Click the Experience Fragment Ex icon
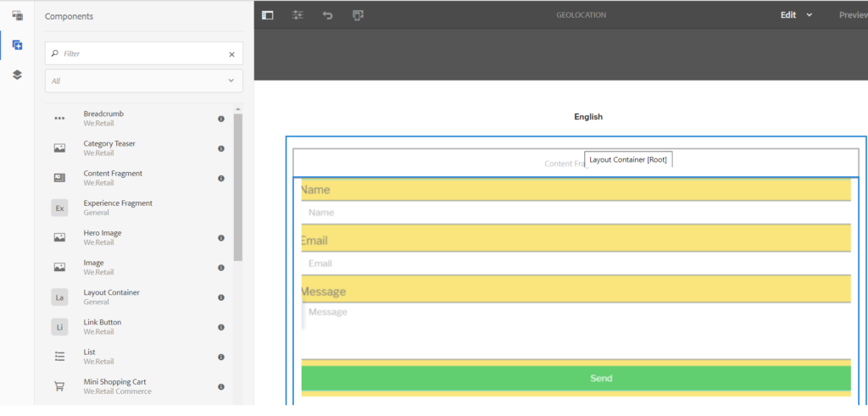This screenshot has height=416, width=868. (x=60, y=208)
